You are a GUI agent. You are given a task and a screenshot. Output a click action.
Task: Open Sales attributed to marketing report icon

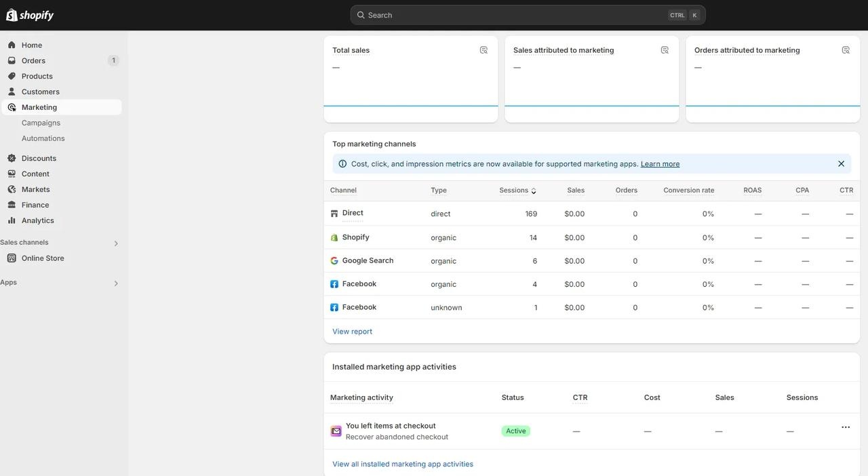[665, 50]
